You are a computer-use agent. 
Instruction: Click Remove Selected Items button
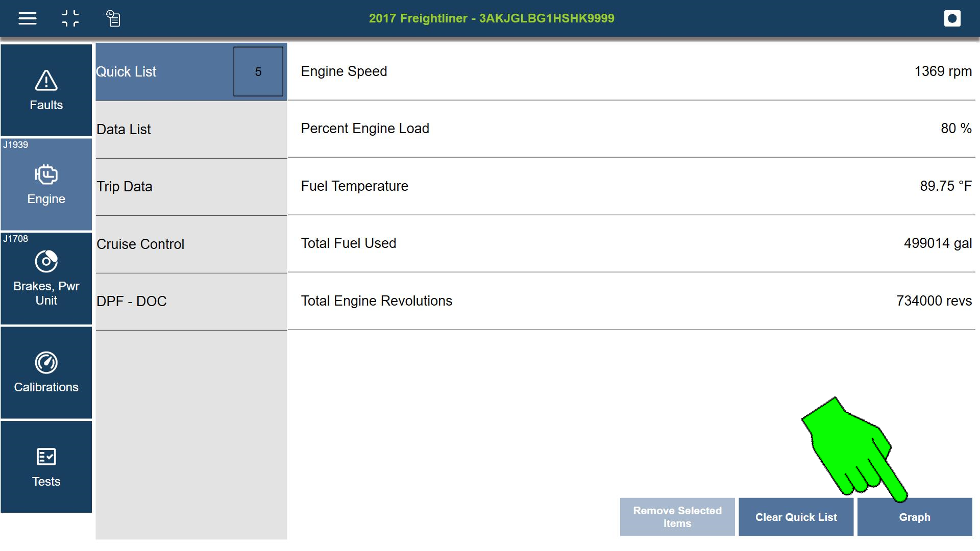pyautogui.click(x=677, y=517)
